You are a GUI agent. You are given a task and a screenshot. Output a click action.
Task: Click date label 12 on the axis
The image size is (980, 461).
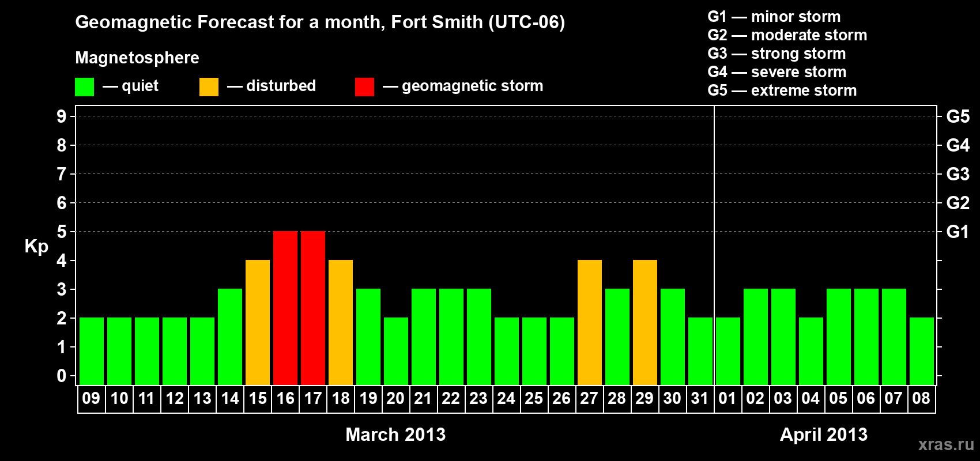[x=175, y=399]
